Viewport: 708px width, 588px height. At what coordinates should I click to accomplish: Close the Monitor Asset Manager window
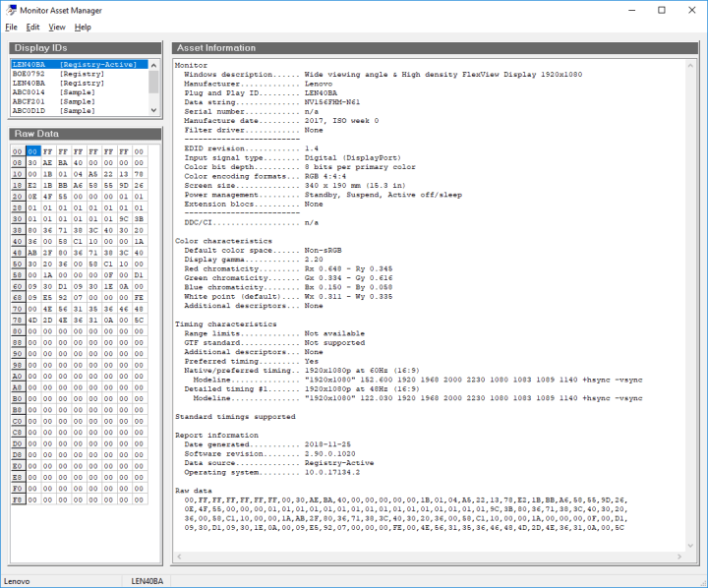pos(691,10)
